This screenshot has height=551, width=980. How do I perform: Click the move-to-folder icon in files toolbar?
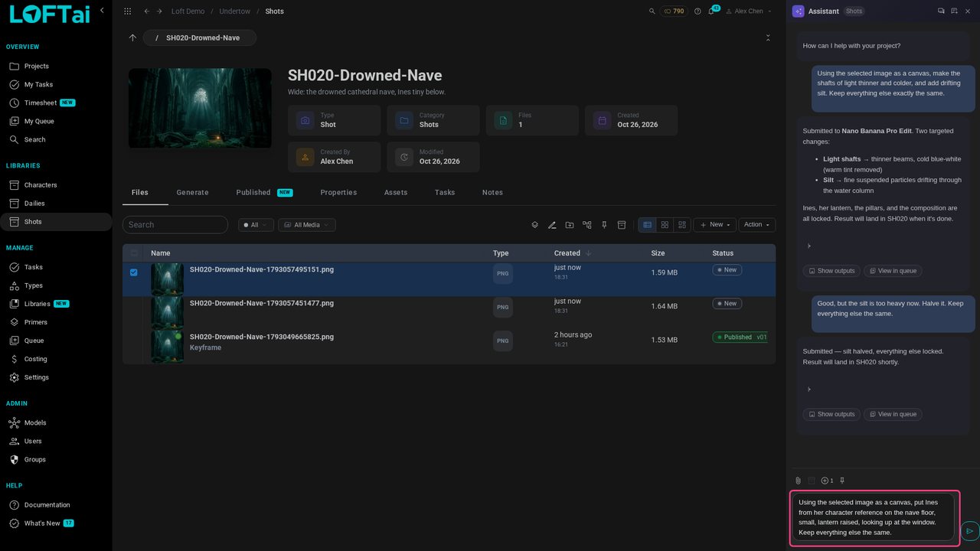coord(570,225)
